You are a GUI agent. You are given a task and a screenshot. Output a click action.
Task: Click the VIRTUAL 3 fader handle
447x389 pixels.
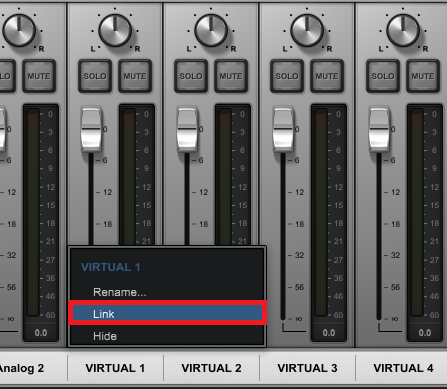[283, 129]
